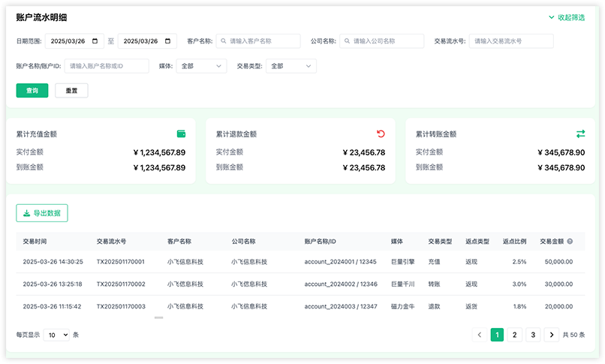
Task: Click the green 查询 button
Action: tap(32, 91)
